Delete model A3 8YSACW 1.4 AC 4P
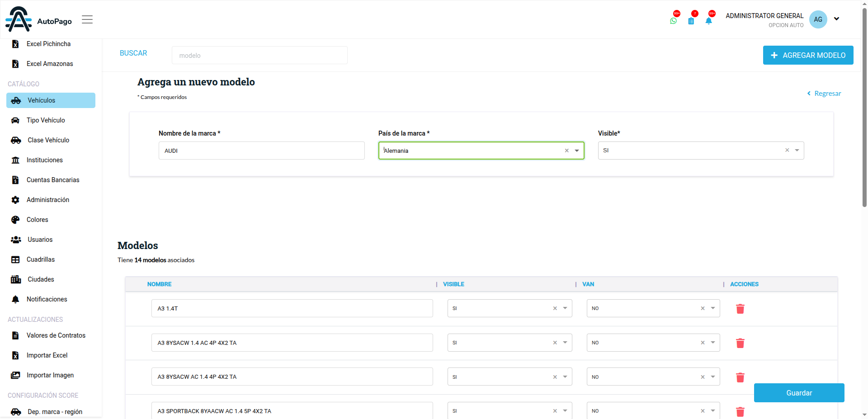 740,343
